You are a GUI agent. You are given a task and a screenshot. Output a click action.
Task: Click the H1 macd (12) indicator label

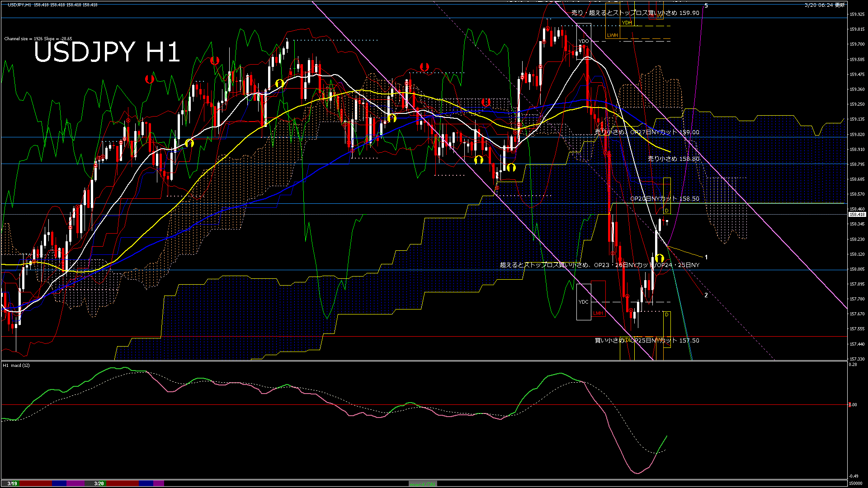coord(16,365)
